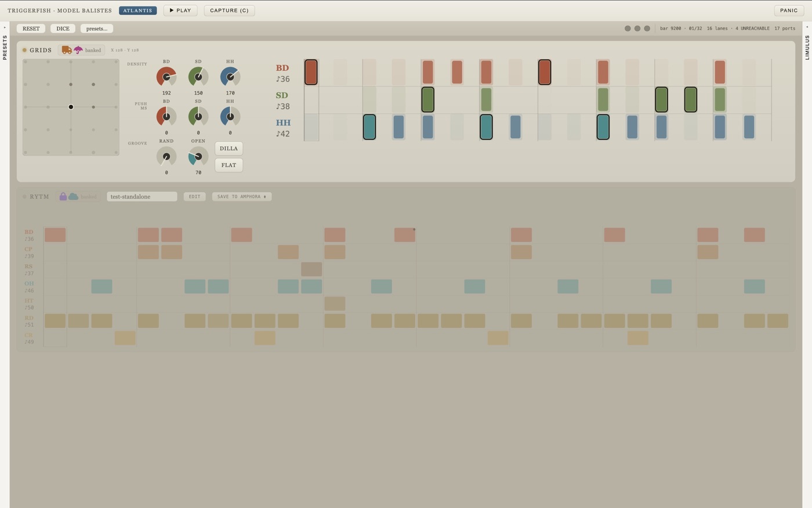Click the CAPTURE (C) button
Viewport: 812px width, 508px height.
click(x=229, y=10)
